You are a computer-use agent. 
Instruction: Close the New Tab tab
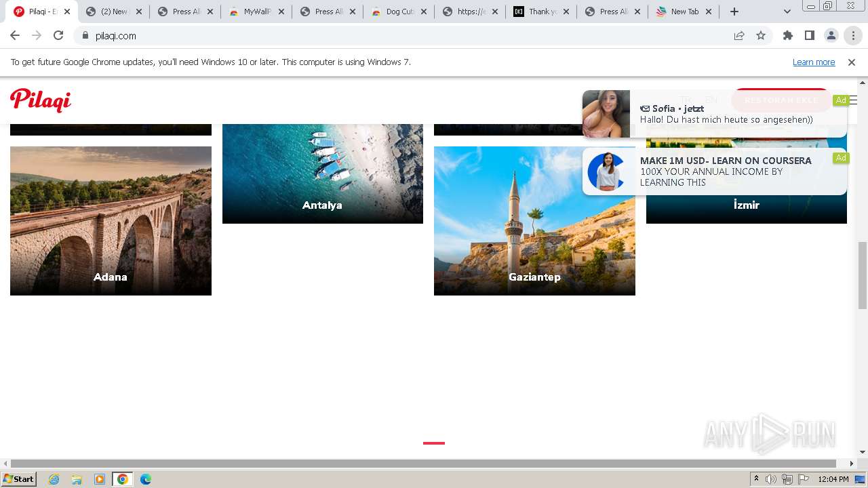(709, 12)
